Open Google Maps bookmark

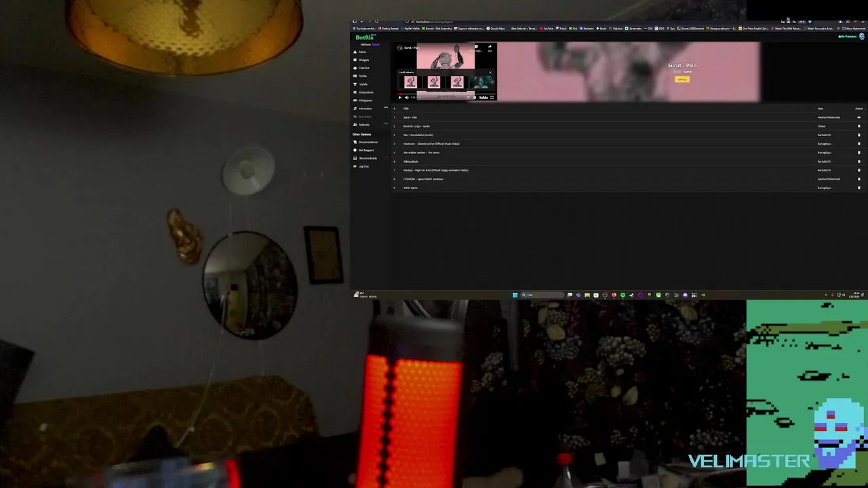coord(496,28)
